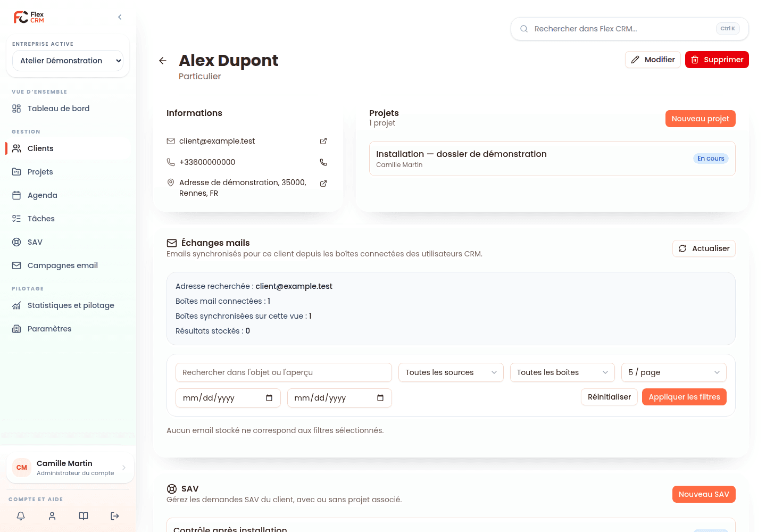Open Statistiques et pilotage
This screenshot has height=532, width=766.
point(68,305)
